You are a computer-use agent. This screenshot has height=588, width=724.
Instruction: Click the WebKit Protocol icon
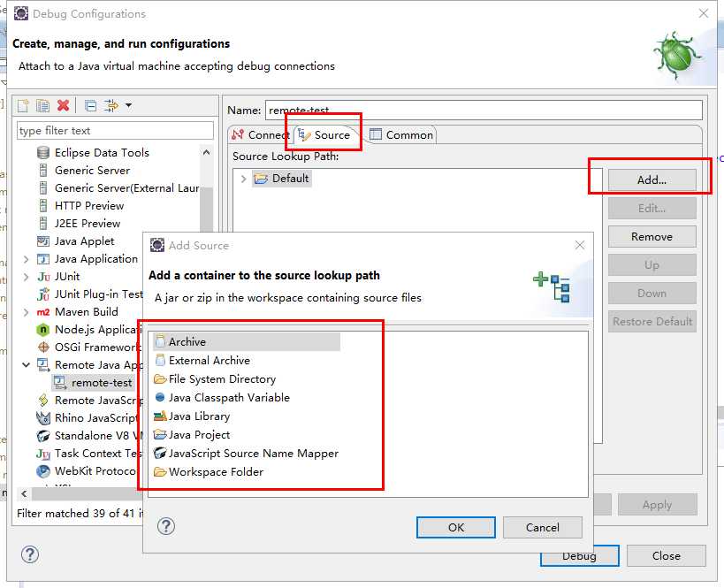click(43, 471)
